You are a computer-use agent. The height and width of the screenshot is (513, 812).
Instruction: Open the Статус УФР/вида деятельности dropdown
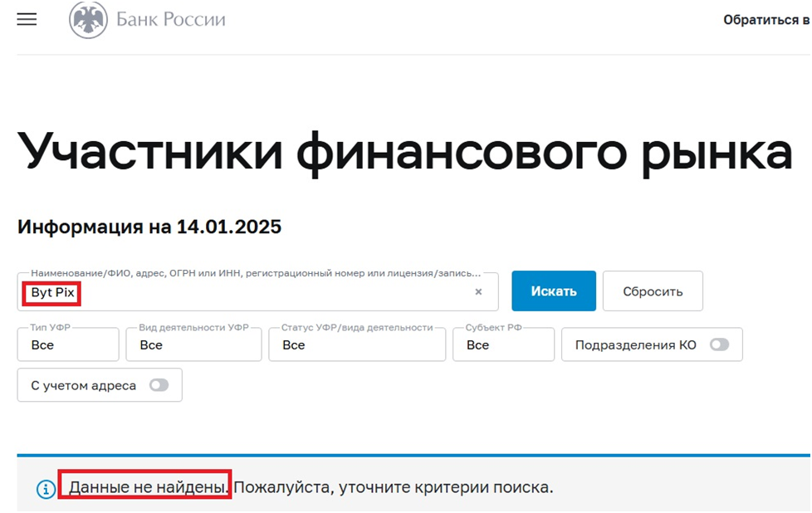[x=357, y=344]
